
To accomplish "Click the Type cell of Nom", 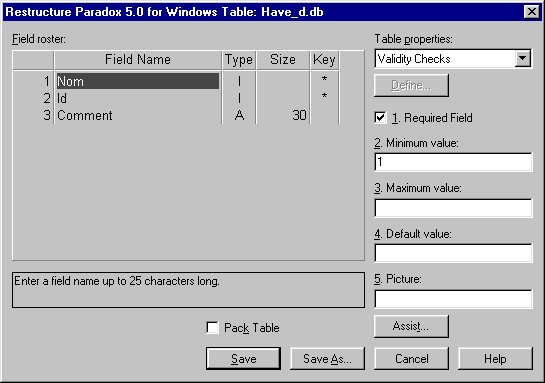I will pyautogui.click(x=239, y=81).
